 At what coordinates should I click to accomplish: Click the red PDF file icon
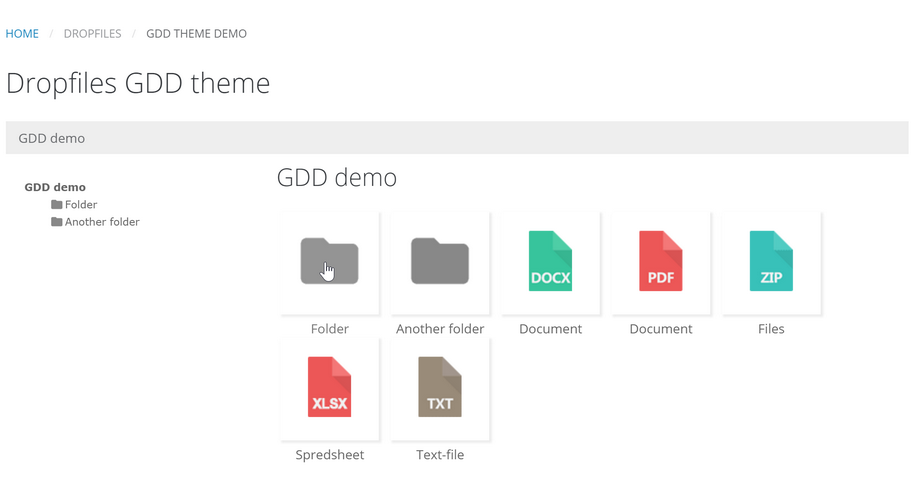click(661, 261)
